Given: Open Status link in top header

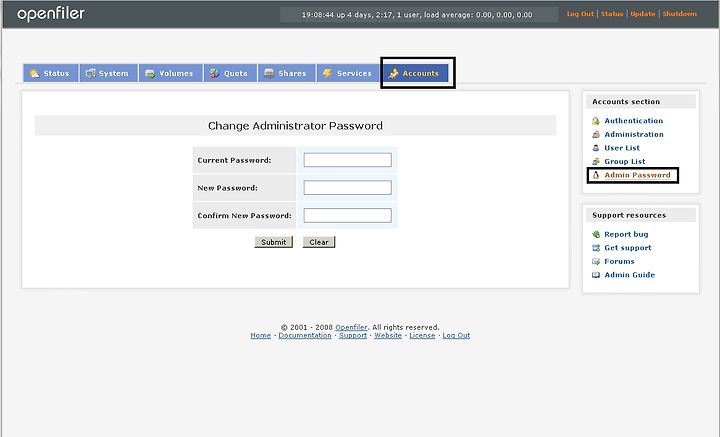Looking at the screenshot, I should pos(612,14).
